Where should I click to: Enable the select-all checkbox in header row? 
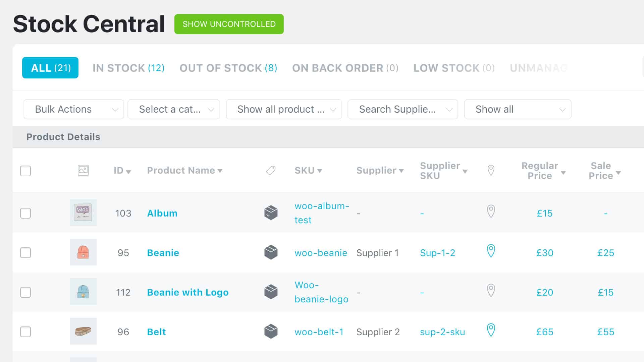(x=25, y=171)
